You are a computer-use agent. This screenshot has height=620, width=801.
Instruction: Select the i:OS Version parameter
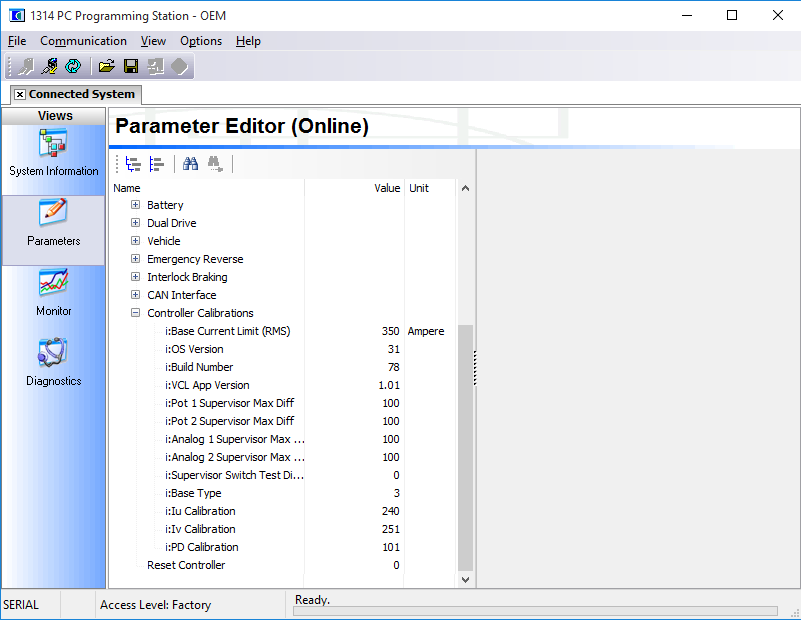[194, 349]
